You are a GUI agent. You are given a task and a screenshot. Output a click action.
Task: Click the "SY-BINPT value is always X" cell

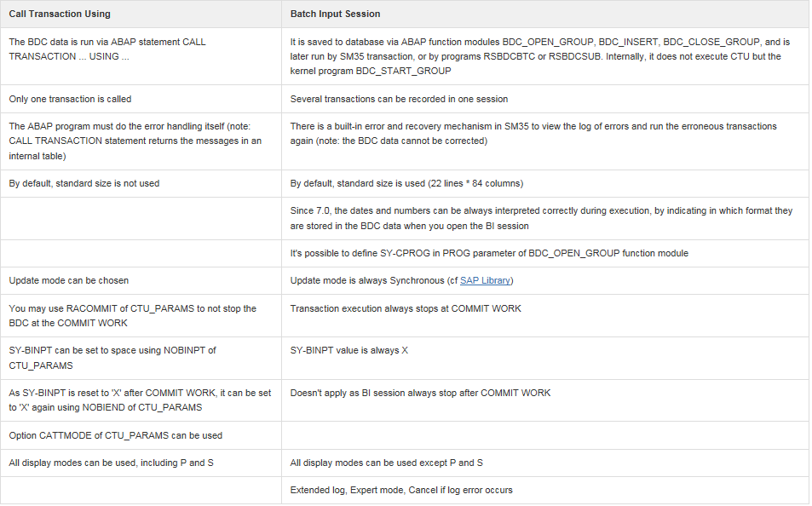pos(349,350)
